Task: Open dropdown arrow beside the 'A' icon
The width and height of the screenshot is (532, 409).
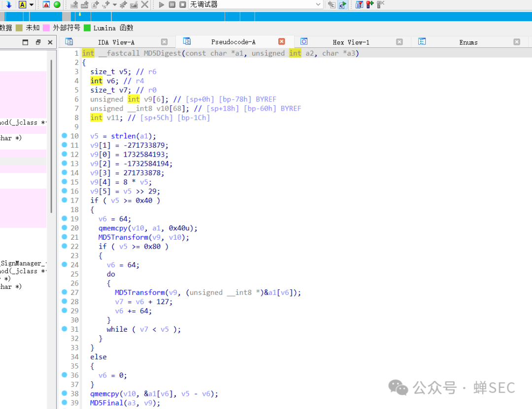Action: [32, 5]
